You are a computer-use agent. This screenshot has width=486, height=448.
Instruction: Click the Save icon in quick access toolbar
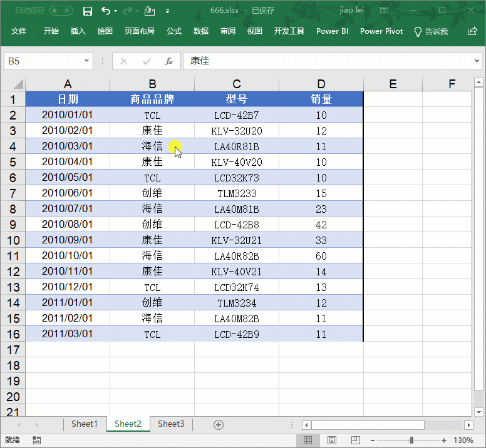88,11
